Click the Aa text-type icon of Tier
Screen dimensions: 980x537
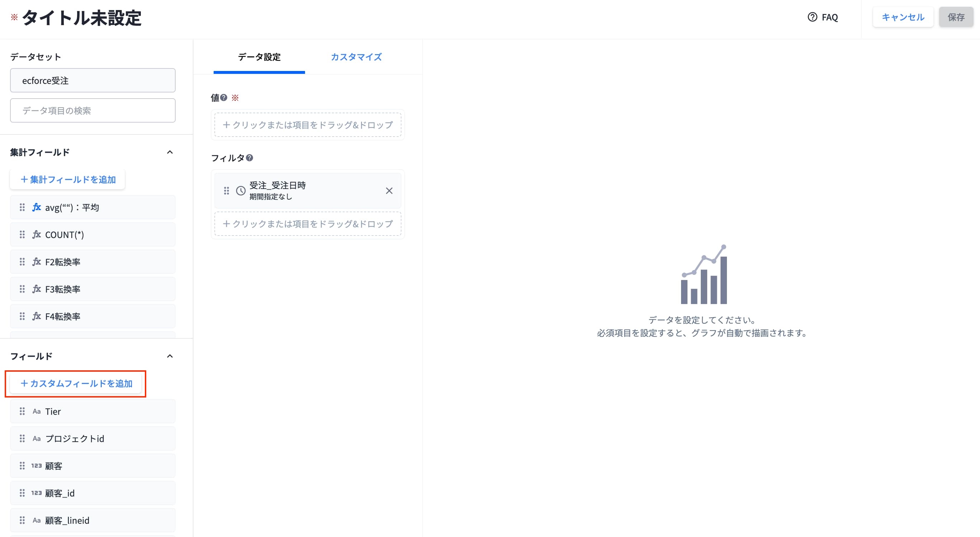[37, 412]
